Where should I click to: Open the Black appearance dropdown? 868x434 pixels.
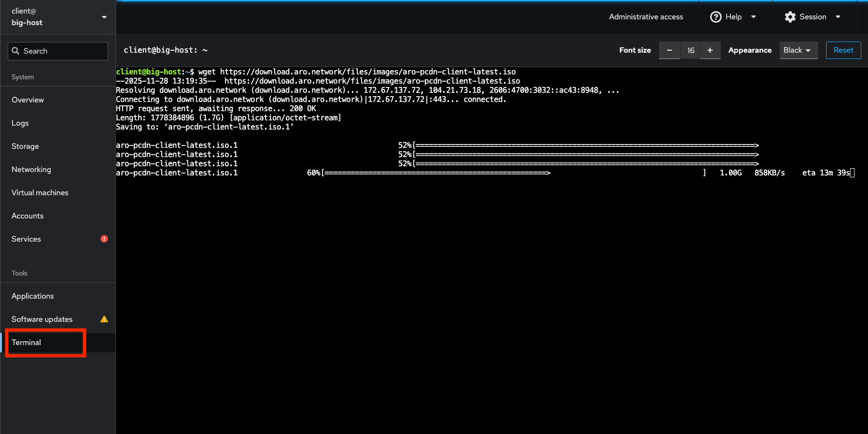click(798, 50)
